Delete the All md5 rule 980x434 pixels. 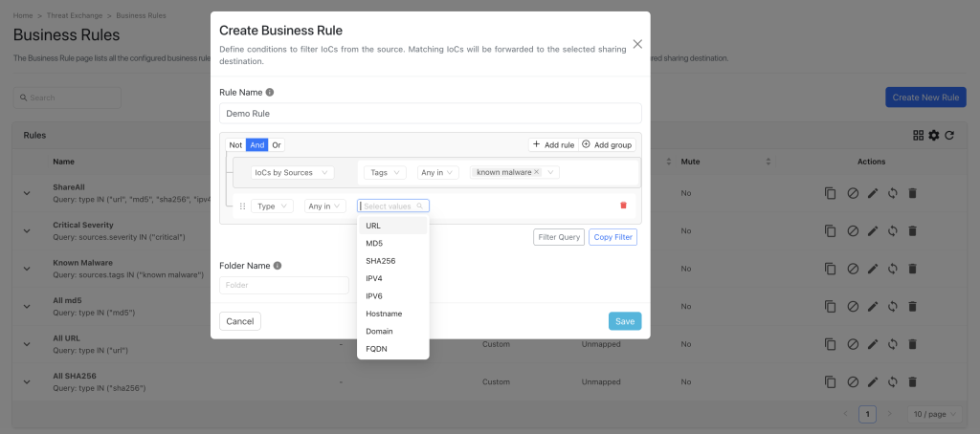coord(912,307)
